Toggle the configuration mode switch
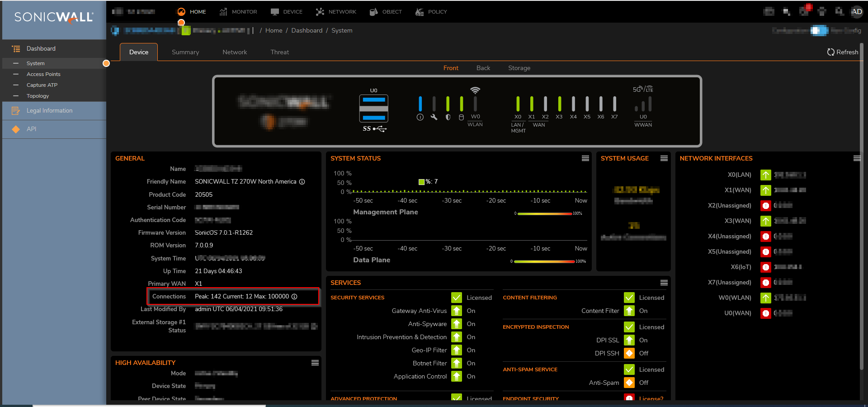 [x=819, y=30]
